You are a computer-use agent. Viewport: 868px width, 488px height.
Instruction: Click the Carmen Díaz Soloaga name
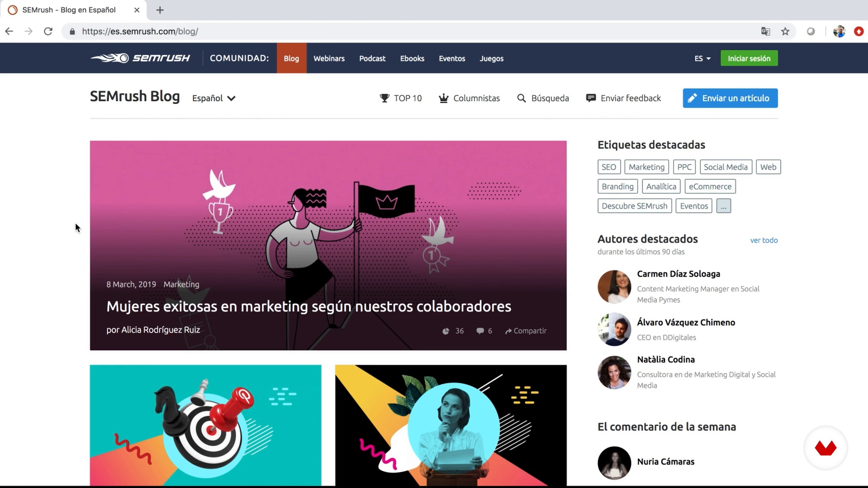click(x=678, y=274)
